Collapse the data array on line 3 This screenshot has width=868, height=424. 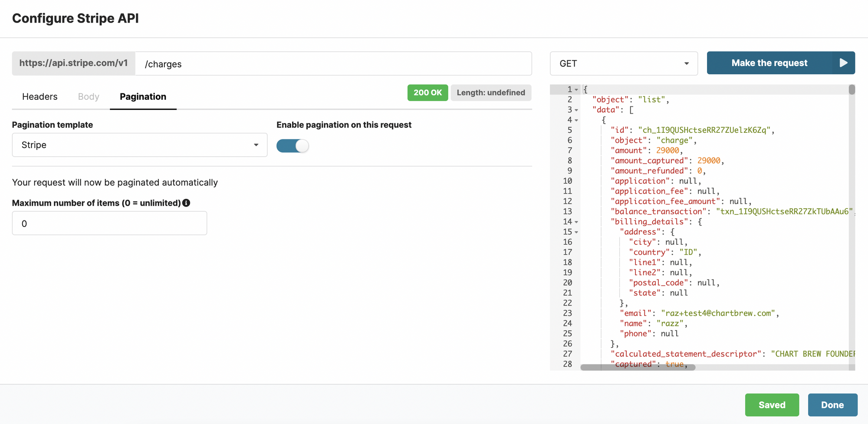click(576, 110)
